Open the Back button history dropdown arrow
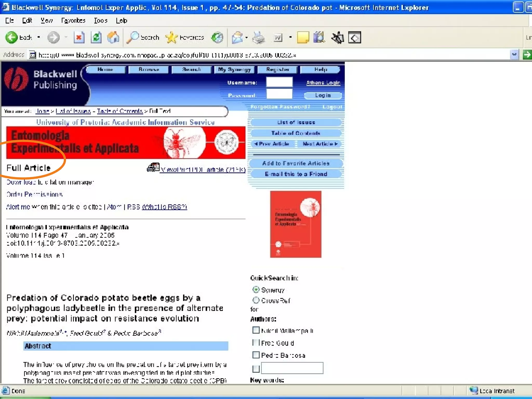This screenshot has width=532, height=399. [39, 37]
